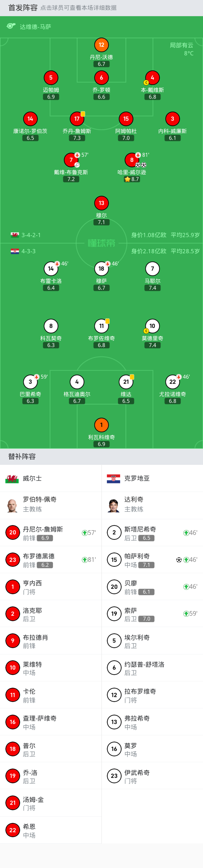Select goalkeeper Danny Ward's orange 12 icon
This screenshot has width=203, height=868.
[x=101, y=45]
